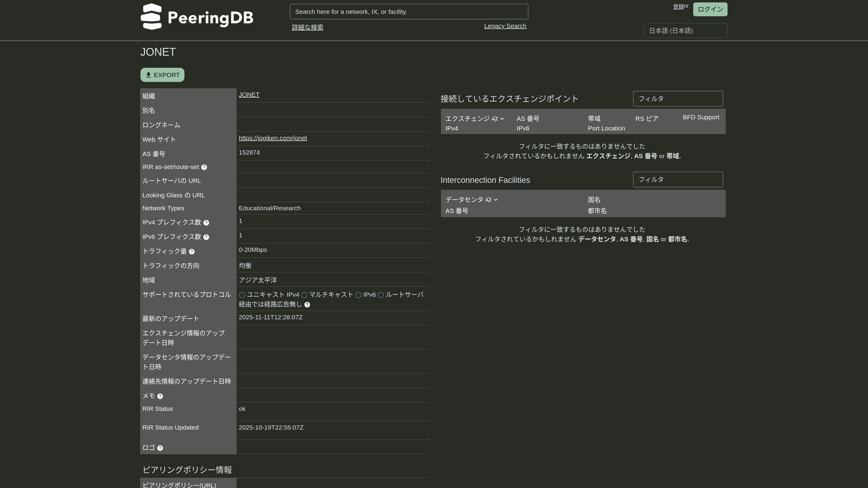
Task: Sort by エクスチェンジ column chevron
Action: click(502, 119)
